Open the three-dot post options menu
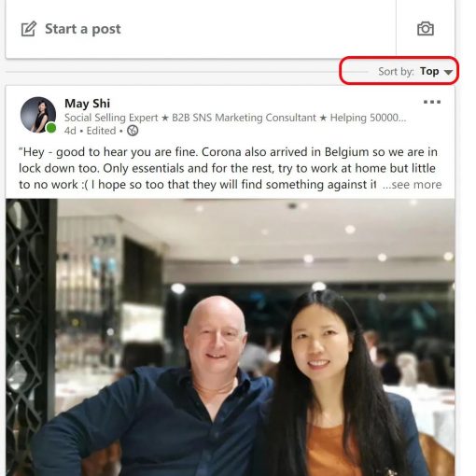 [x=432, y=102]
